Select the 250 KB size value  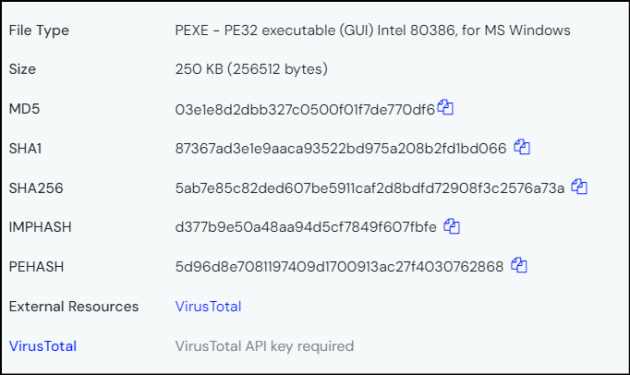click(x=251, y=69)
